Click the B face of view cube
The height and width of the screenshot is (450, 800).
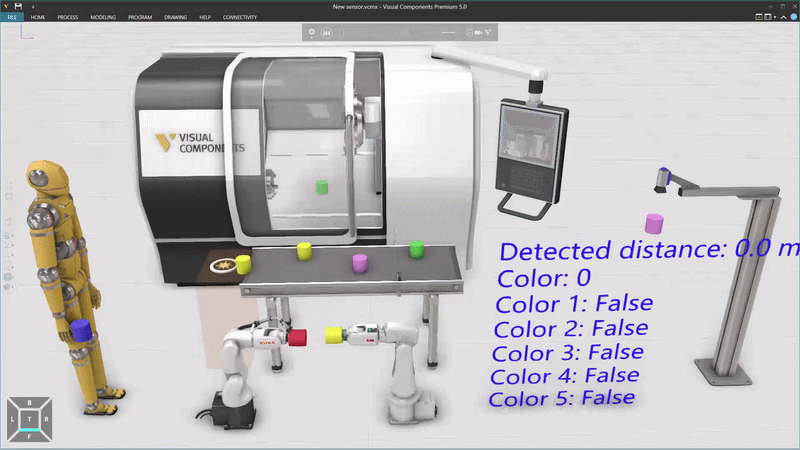pos(30,403)
